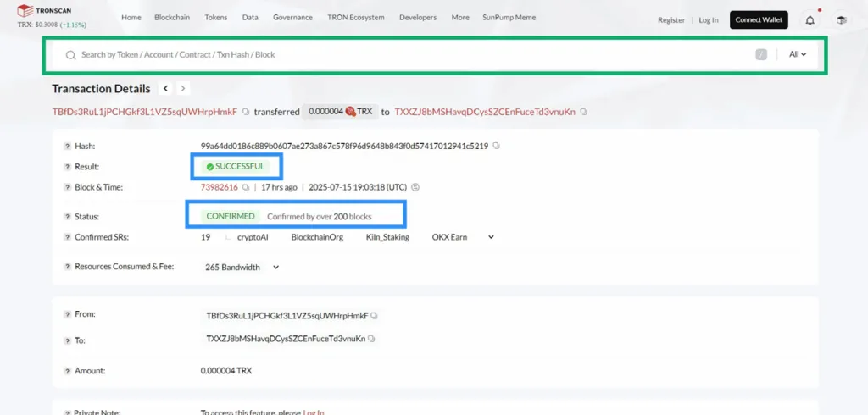The height and width of the screenshot is (415, 868).
Task: Click help icon beside Status
Action: pyautogui.click(x=68, y=217)
